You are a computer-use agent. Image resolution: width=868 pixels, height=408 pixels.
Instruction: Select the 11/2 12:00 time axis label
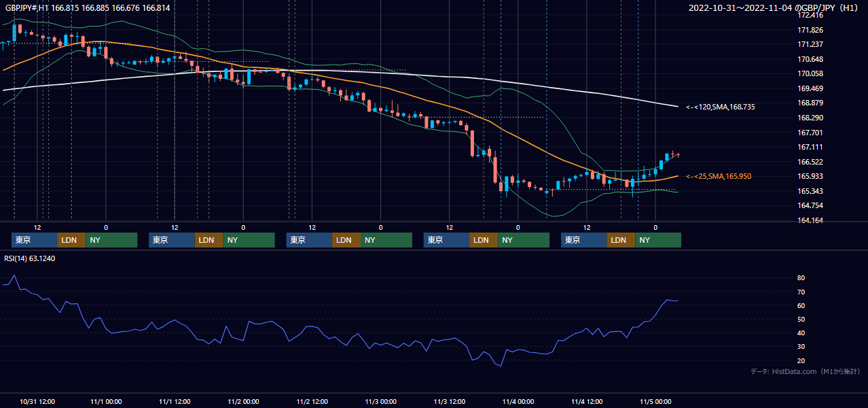pyautogui.click(x=312, y=401)
